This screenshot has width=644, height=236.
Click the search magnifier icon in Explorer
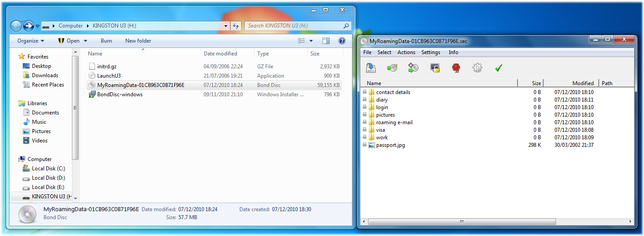tap(346, 26)
